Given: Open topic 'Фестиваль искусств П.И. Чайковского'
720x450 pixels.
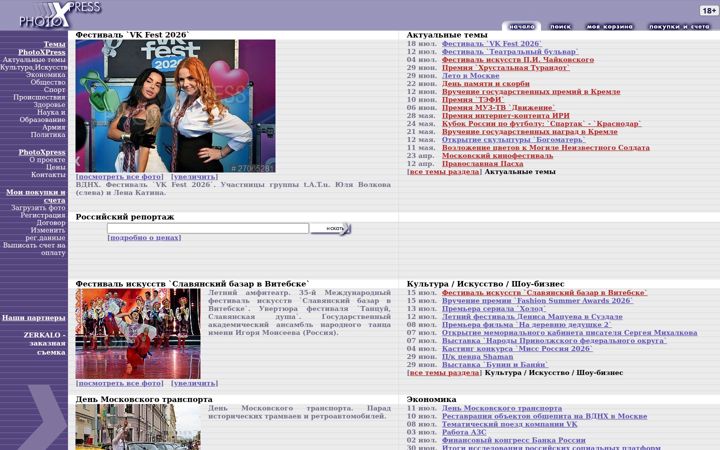Looking at the screenshot, I should tap(518, 60).
